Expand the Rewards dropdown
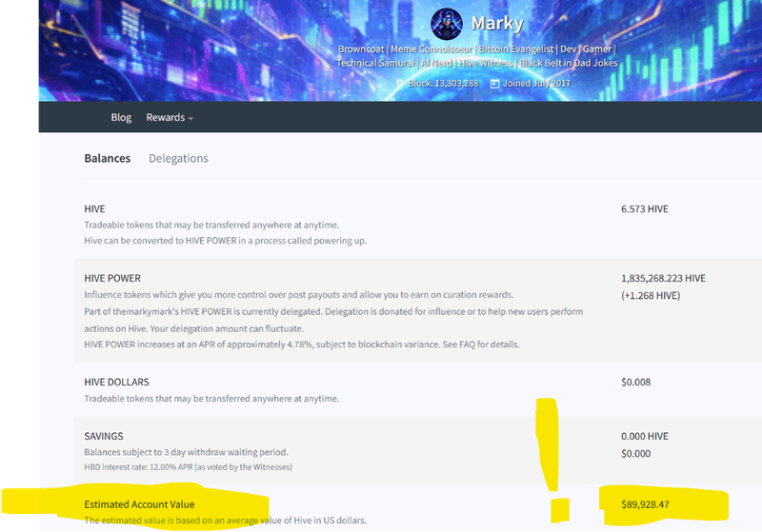 (170, 117)
